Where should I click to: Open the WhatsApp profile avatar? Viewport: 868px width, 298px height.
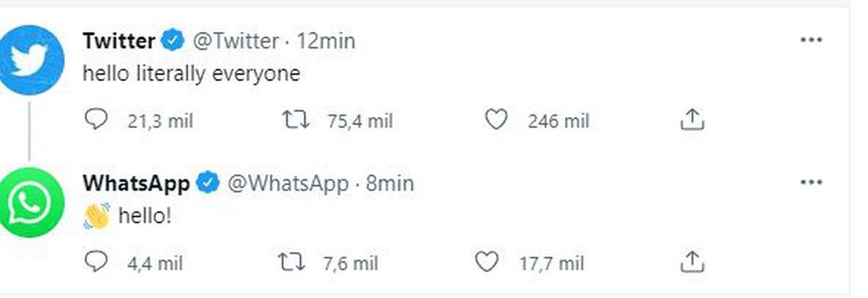30,203
